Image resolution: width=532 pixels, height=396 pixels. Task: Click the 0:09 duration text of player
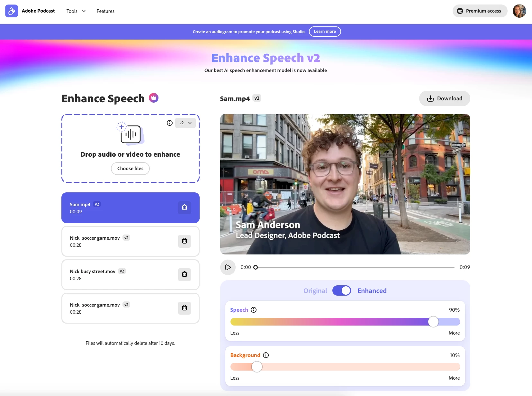[x=464, y=267]
